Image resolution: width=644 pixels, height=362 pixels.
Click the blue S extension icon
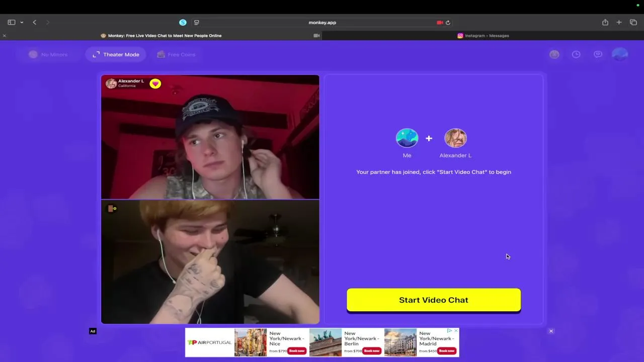(x=183, y=22)
